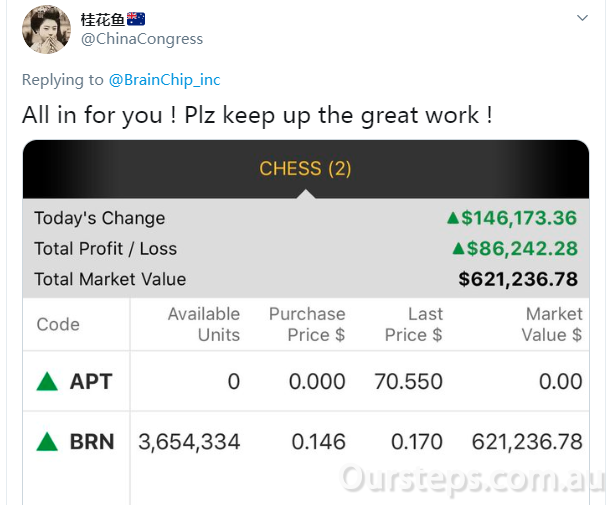Click the Available Units column header
Viewport: 606px width, 505px height.
(x=204, y=325)
